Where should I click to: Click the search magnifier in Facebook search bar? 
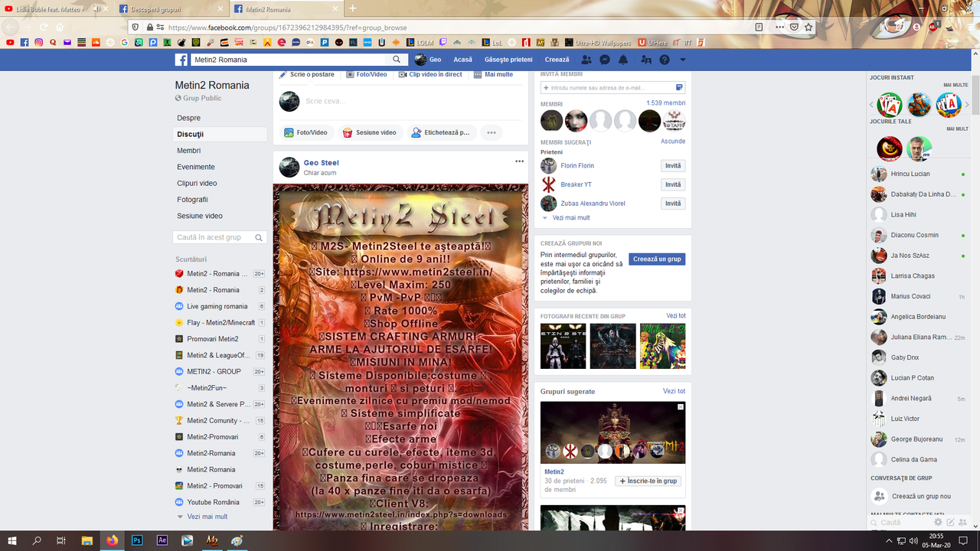click(x=397, y=60)
